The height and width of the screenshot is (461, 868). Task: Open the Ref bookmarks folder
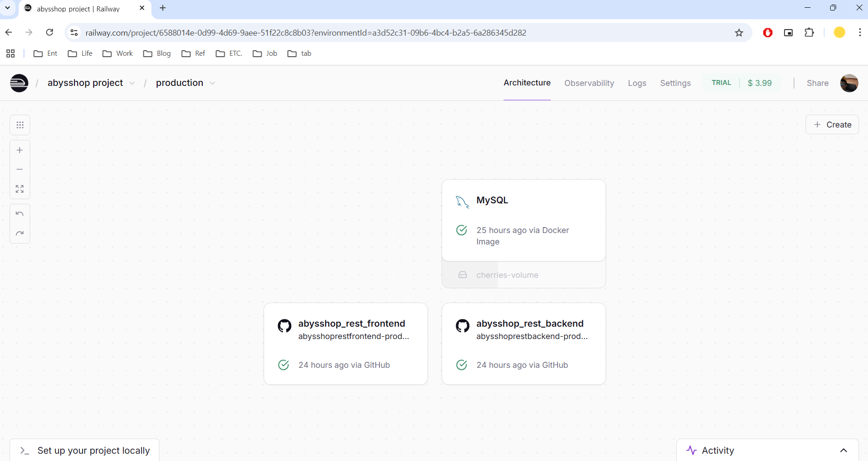coord(194,53)
